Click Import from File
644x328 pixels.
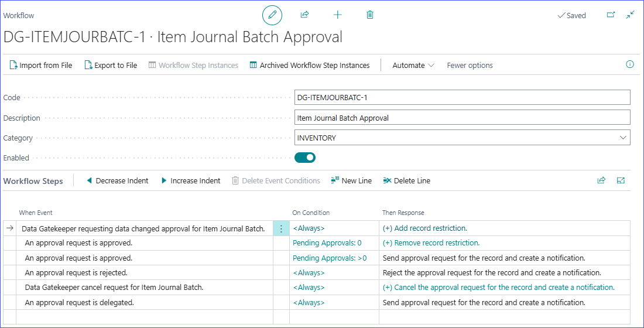click(40, 66)
